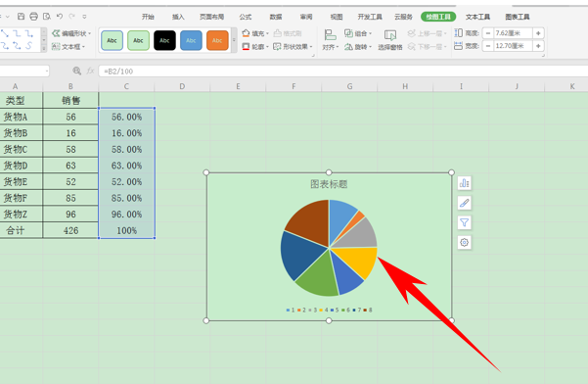Screen dimensions: 588x384
Task: Open size dialog launcher in ribbon corner
Action: [x=543, y=55]
